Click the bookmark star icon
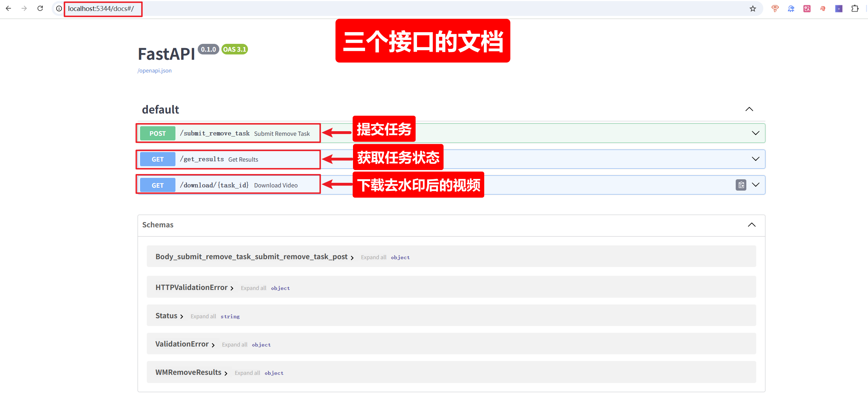 tap(753, 8)
